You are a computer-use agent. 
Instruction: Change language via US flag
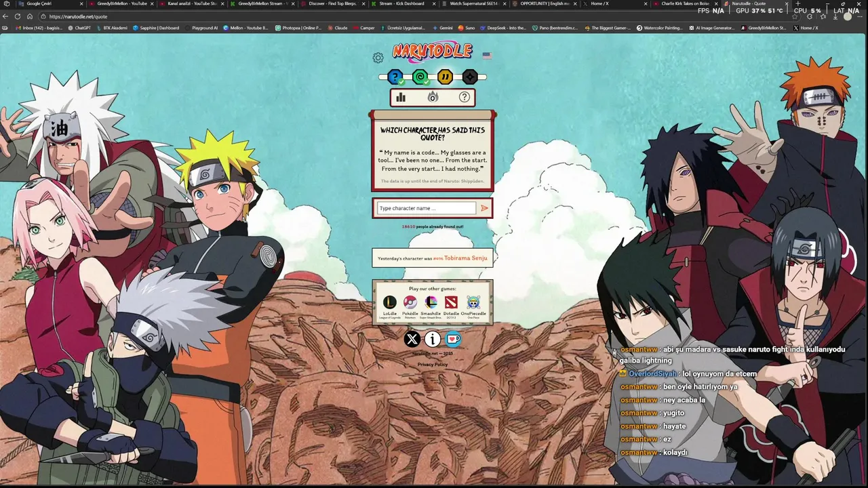pos(487,55)
